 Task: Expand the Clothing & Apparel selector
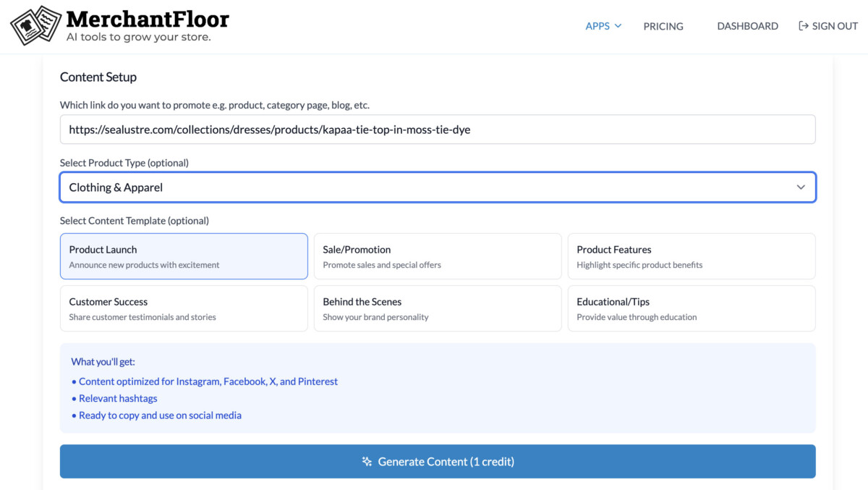[x=437, y=187]
